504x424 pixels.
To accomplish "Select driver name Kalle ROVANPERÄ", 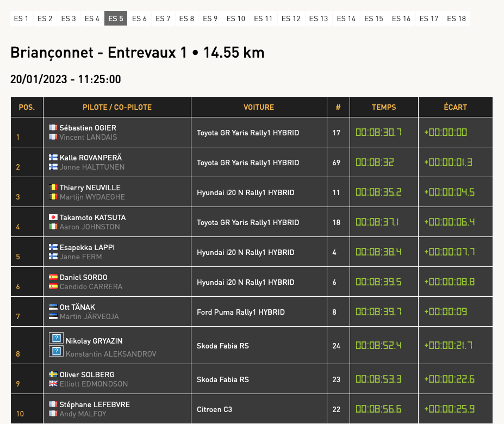I will tap(91, 158).
